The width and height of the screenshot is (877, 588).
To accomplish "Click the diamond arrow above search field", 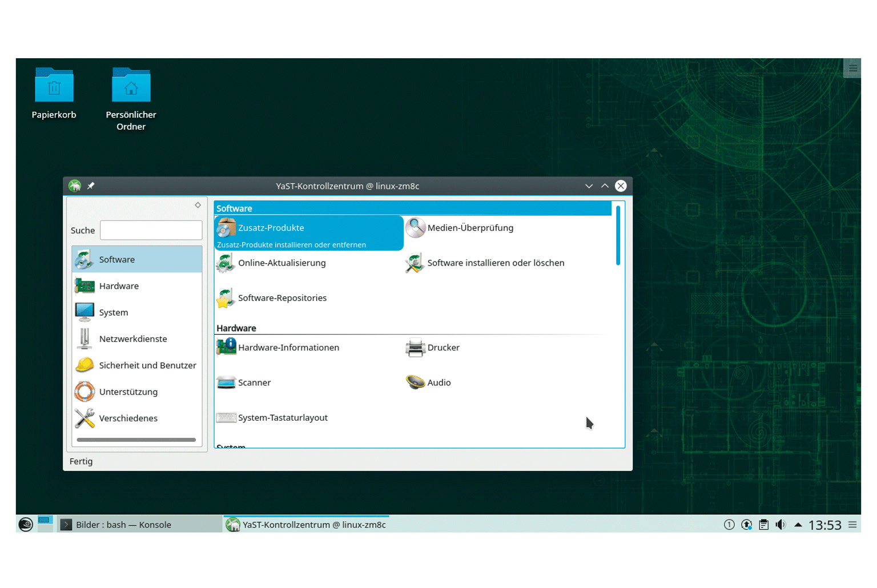I will click(x=198, y=206).
